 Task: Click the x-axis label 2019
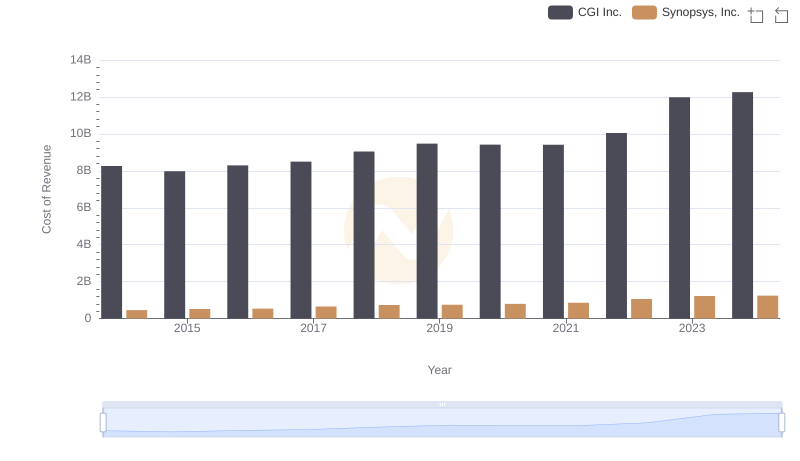click(x=439, y=328)
